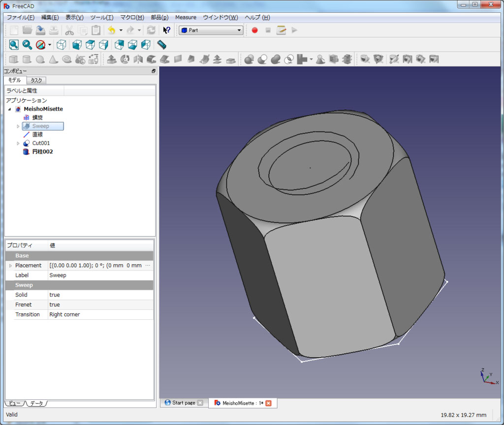Image resolution: width=504 pixels, height=425 pixels.
Task: Click the Transition value Right corner
Action: pyautogui.click(x=64, y=314)
